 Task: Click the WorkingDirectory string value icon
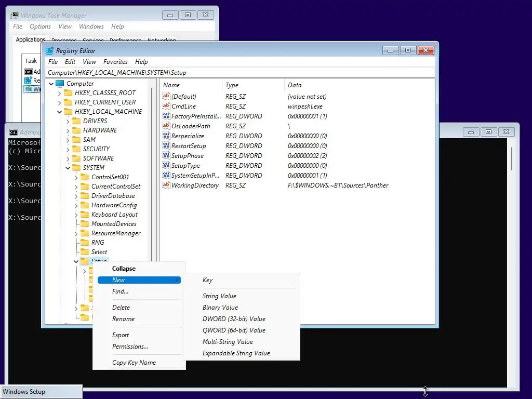click(x=166, y=185)
